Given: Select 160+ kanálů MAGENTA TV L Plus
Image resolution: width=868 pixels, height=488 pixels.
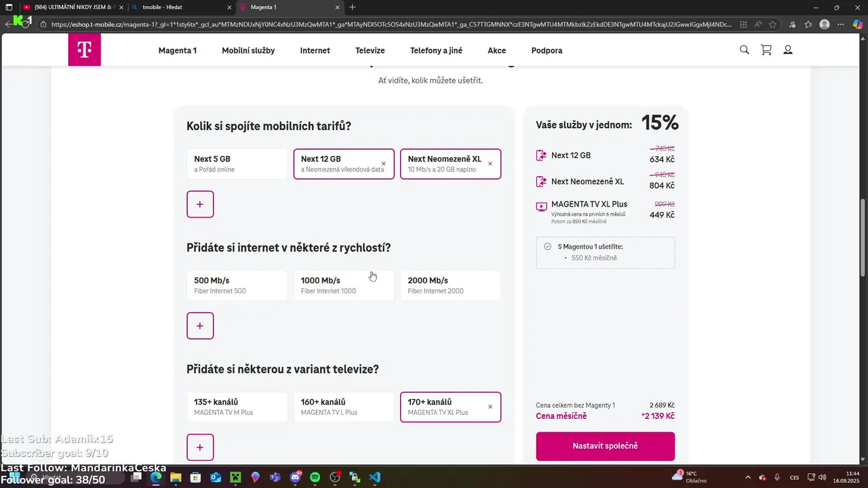Looking at the screenshot, I should click(344, 407).
